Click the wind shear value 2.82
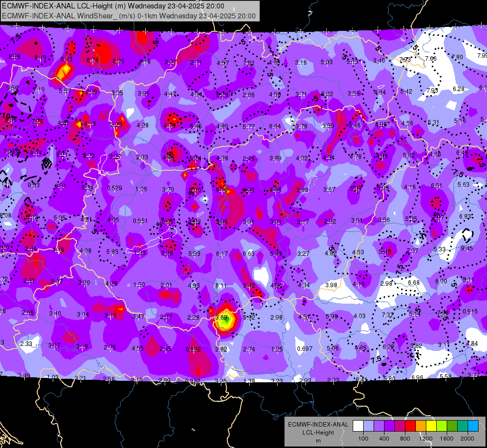The width and height of the screenshot is (487, 448). pyautogui.click(x=221, y=349)
